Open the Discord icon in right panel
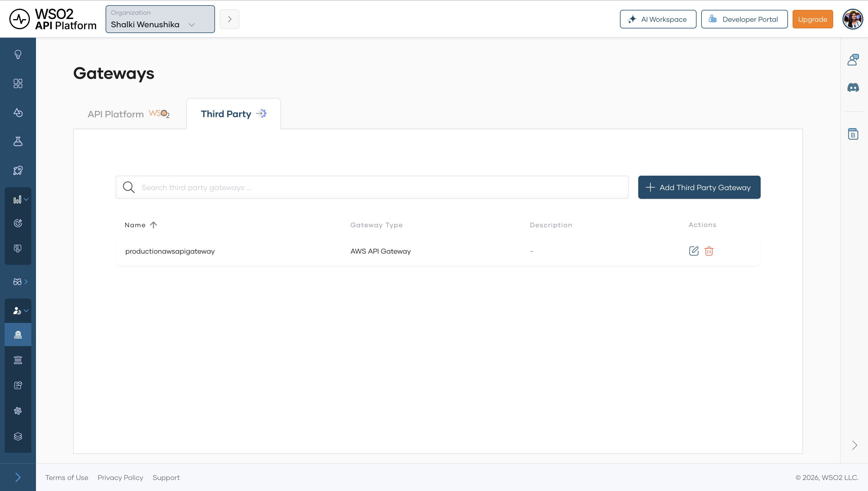The height and width of the screenshot is (491, 868). point(853,88)
